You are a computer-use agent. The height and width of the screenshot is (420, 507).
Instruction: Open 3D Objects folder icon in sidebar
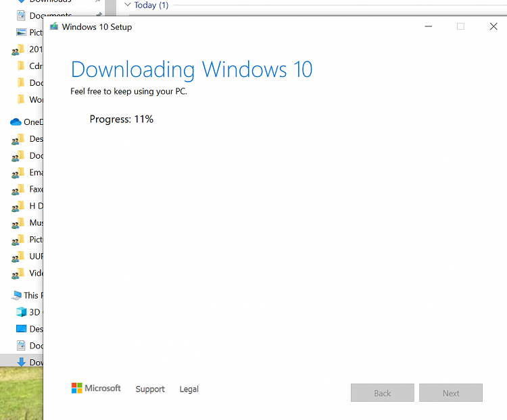22,312
